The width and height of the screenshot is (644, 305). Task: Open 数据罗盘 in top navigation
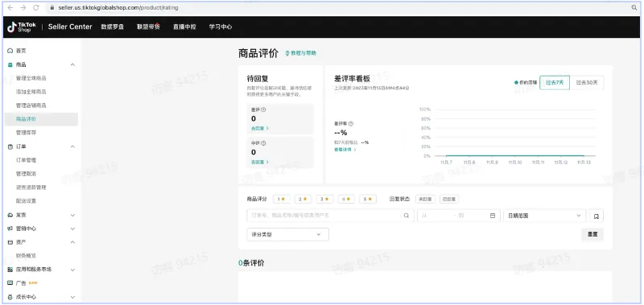point(113,27)
